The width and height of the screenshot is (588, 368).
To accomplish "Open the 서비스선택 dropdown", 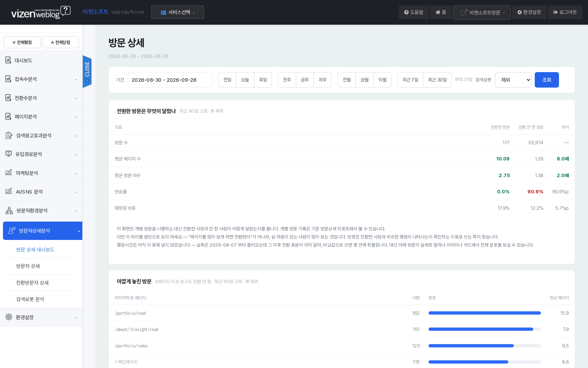I will pos(178,12).
